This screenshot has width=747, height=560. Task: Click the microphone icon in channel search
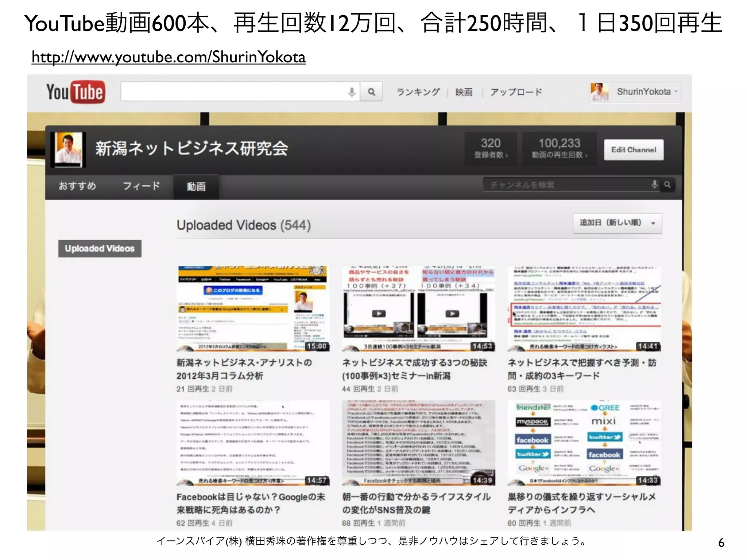655,184
